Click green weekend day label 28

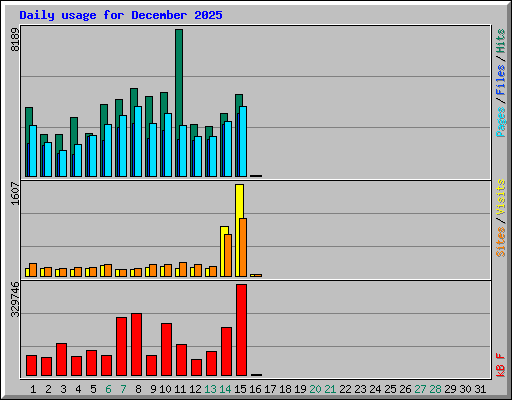(x=435, y=389)
